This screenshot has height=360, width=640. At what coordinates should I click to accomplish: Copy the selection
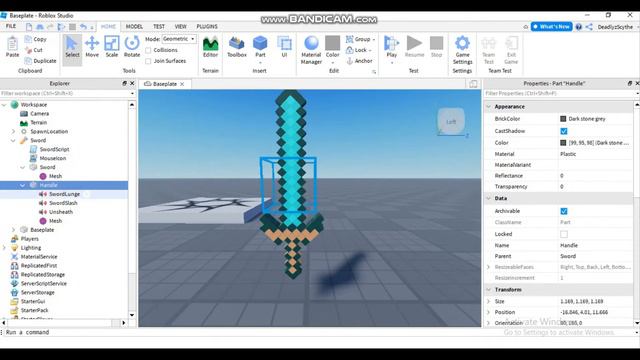(x=36, y=39)
